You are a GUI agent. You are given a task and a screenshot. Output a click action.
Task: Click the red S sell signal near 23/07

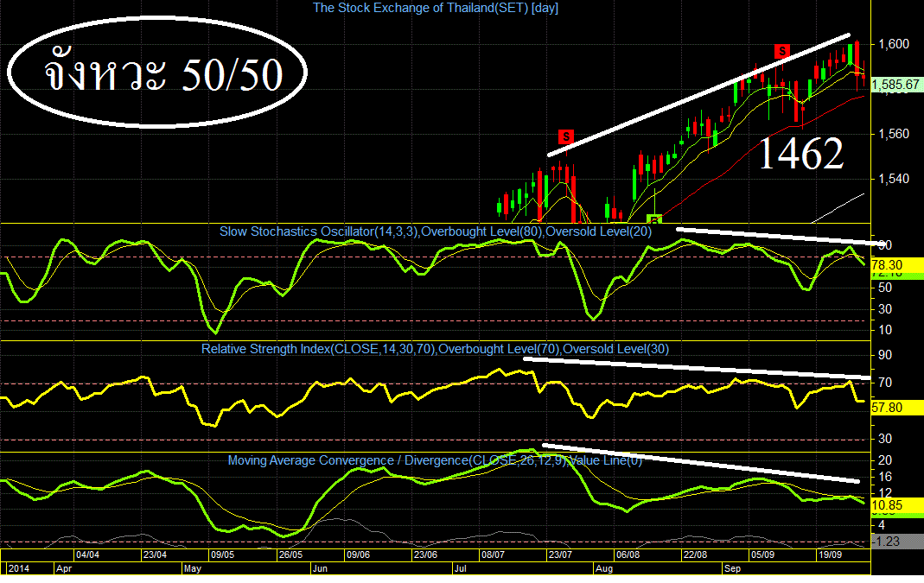[565, 137]
